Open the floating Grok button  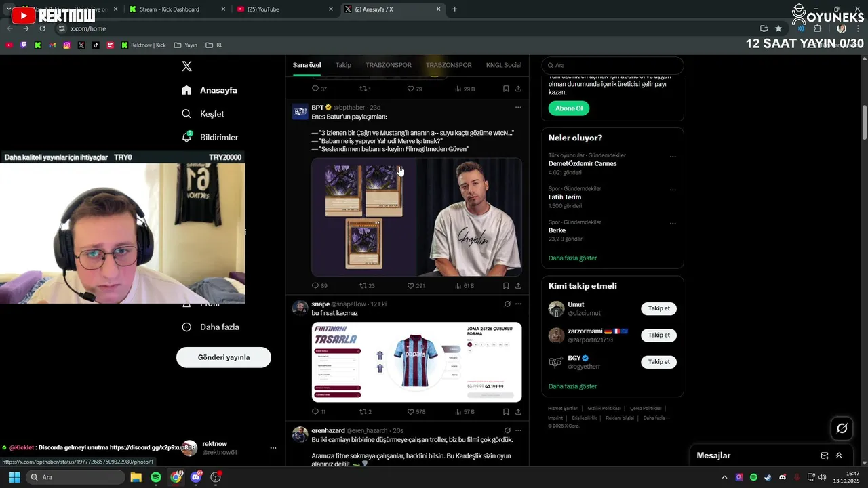tap(842, 428)
